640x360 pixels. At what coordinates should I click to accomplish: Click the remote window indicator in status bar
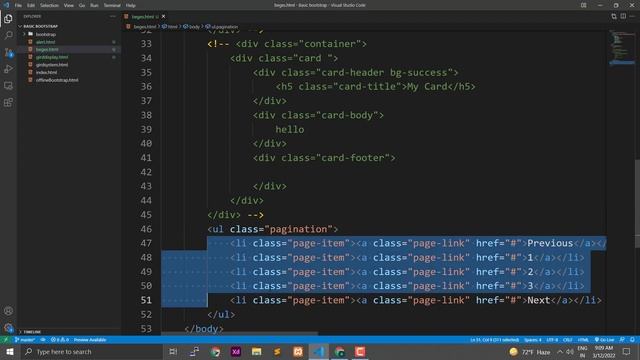tap(6, 340)
